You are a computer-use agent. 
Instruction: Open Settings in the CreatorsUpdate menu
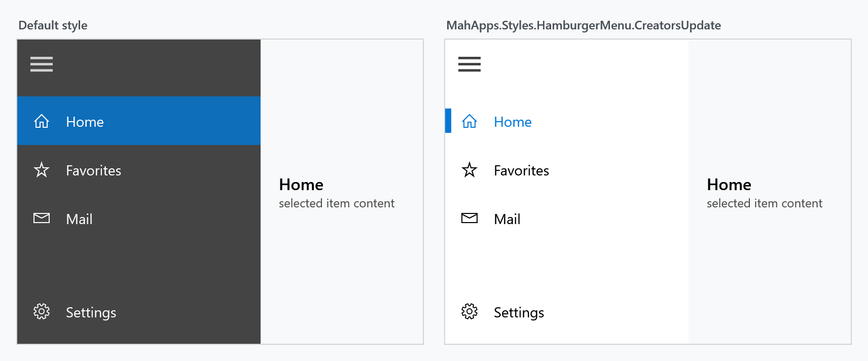coord(567,311)
